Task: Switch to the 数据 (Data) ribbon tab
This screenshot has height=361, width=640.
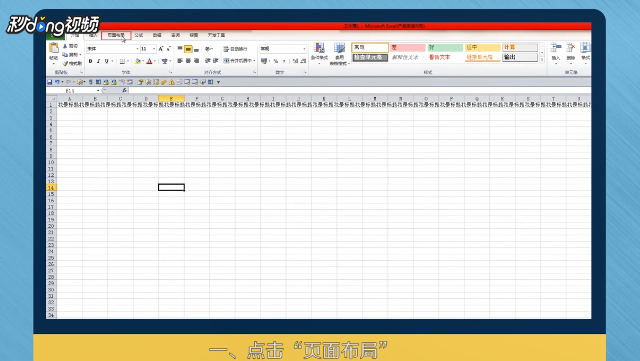Action: pos(157,35)
